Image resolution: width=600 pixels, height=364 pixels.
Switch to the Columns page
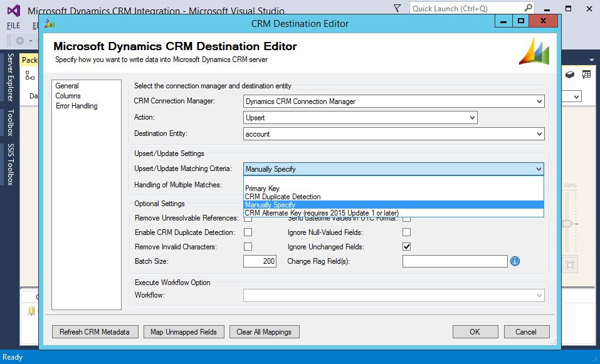(x=68, y=96)
